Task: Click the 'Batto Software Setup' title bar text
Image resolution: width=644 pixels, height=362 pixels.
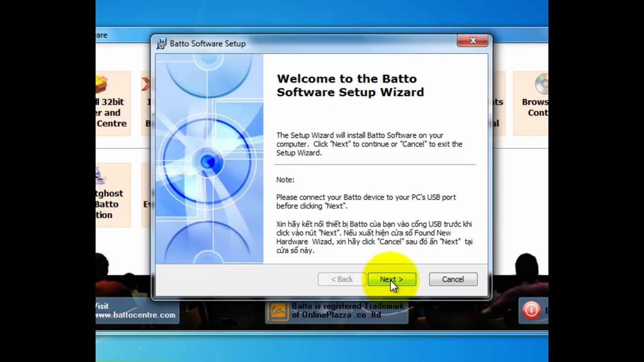Action: [207, 44]
